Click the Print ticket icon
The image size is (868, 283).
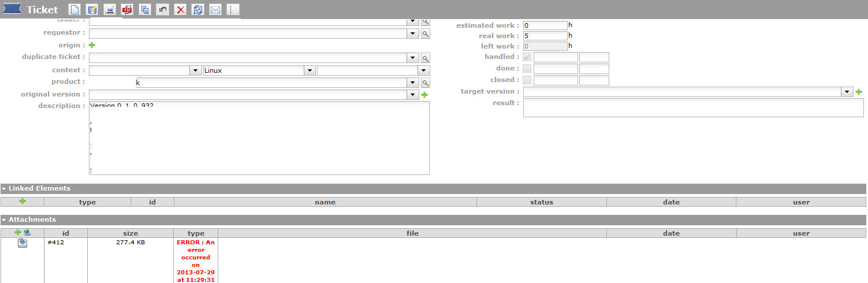110,9
